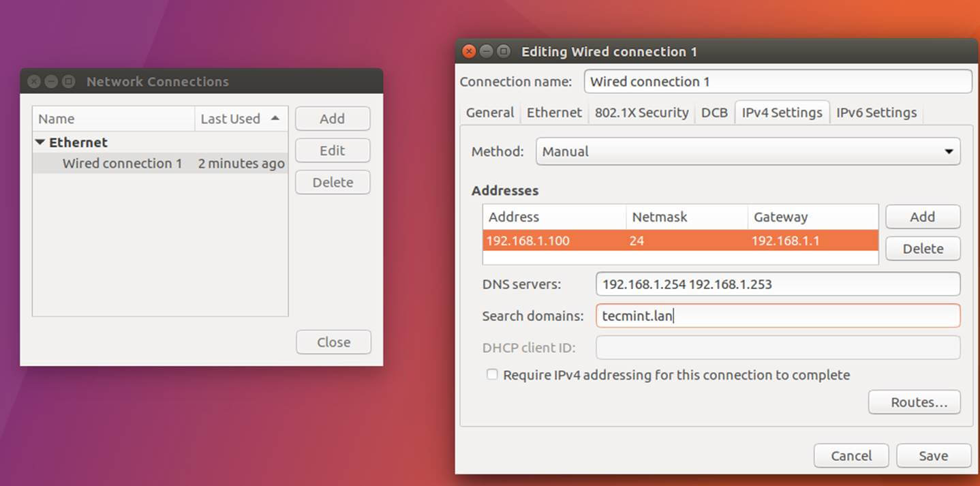Enable Require IPv4 addressing checkbox
Screen dimensions: 980x486
492,375
